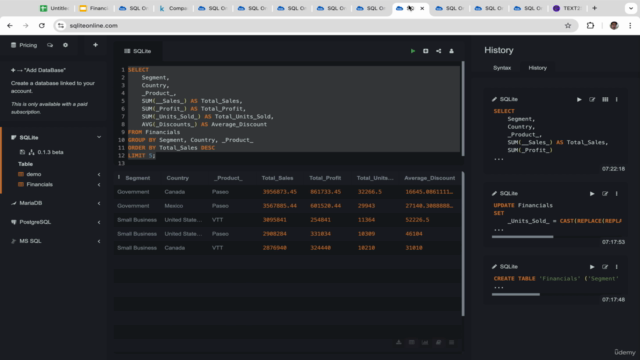Reload the sqliteonline.com page
The height and width of the screenshot is (360, 640).
(x=42, y=25)
